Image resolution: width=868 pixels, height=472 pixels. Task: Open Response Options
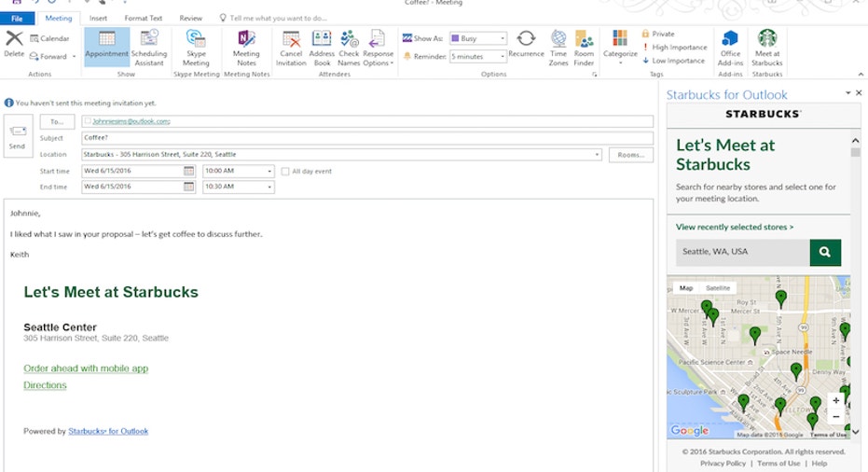pos(379,48)
